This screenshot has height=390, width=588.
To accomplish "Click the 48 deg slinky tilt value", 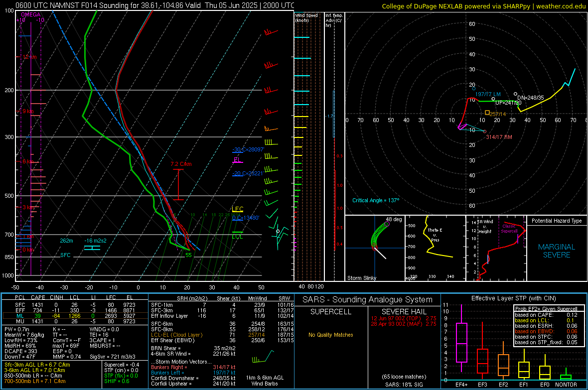I will pyautogui.click(x=394, y=219).
